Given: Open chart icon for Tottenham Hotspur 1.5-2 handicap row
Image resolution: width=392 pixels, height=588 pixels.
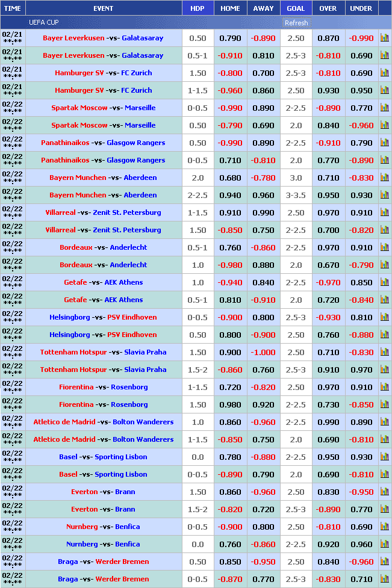Looking at the screenshot, I should pyautogui.click(x=384, y=369).
